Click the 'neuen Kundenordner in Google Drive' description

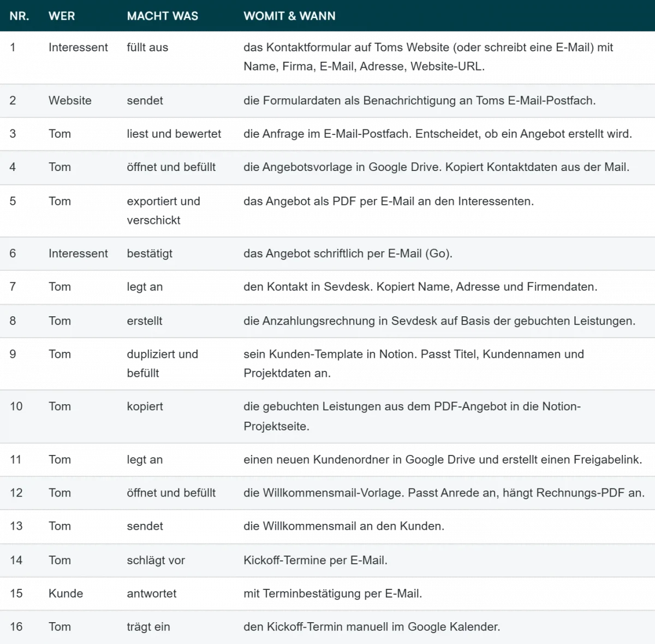coord(443,460)
